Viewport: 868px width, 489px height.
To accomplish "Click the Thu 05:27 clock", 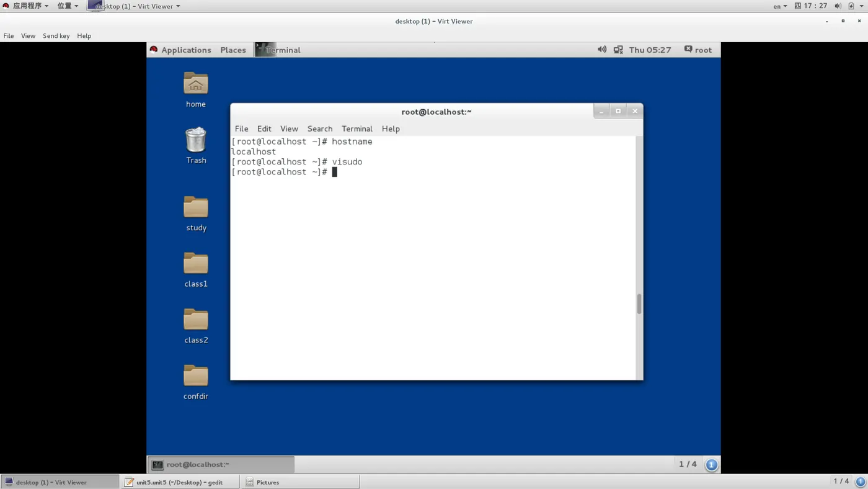I will click(650, 50).
